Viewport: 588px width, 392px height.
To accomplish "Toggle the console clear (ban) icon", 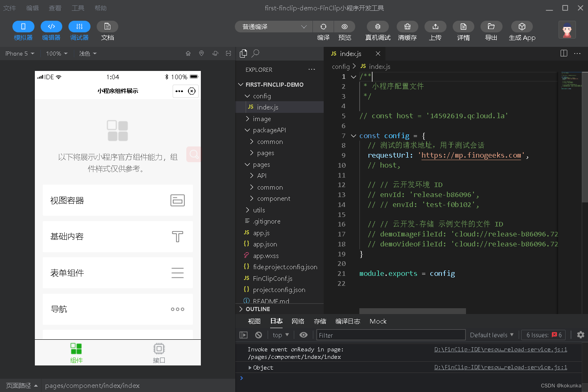I will tap(259, 335).
